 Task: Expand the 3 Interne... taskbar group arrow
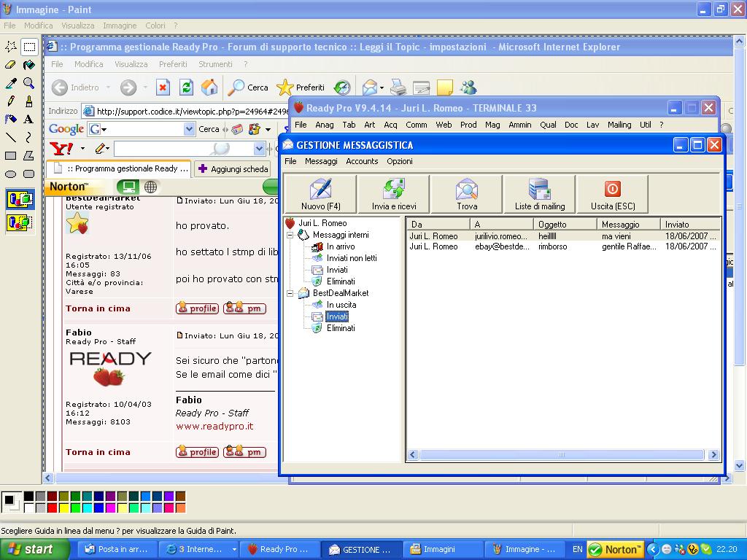pos(234,550)
